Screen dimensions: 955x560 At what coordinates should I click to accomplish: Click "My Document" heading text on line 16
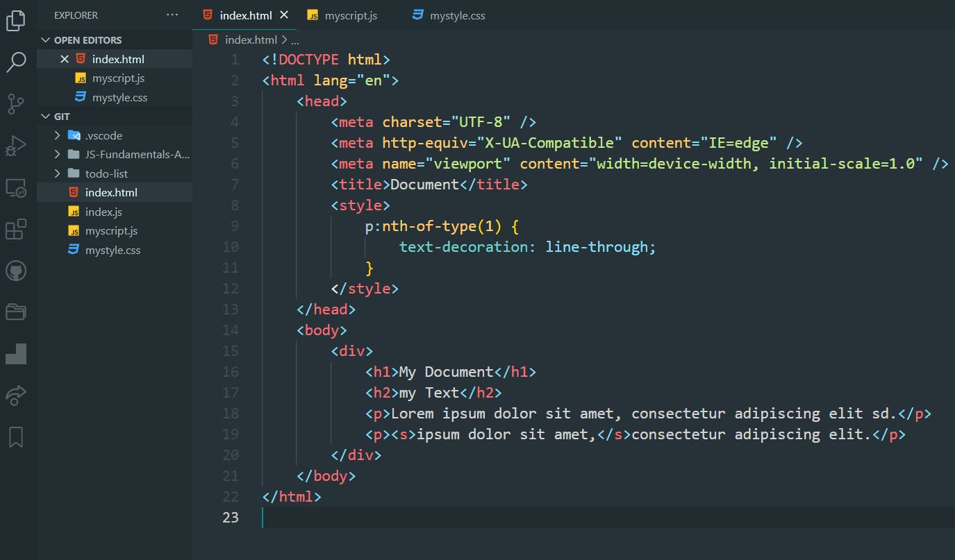pos(446,372)
